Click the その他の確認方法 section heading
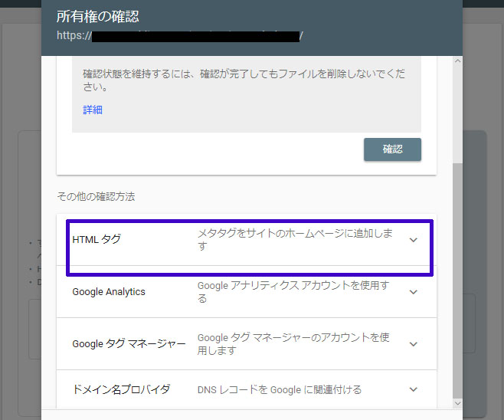Viewport: 504px width, 420px height. click(x=96, y=197)
